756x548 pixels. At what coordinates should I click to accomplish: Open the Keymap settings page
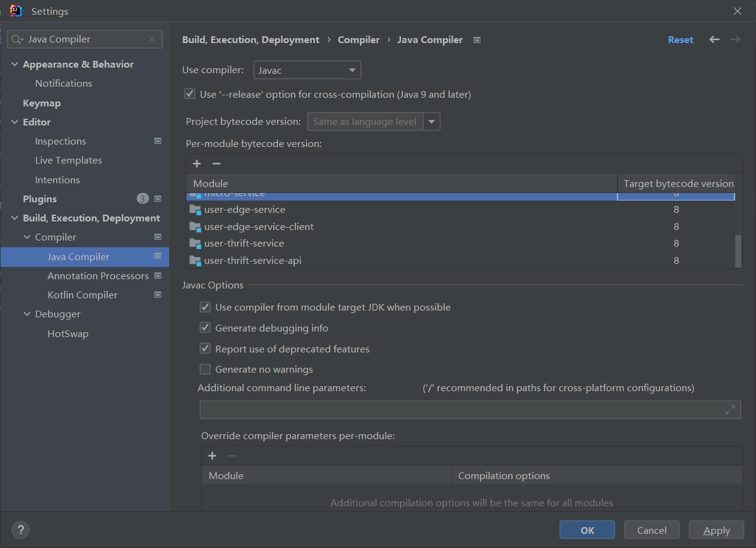[x=42, y=103]
